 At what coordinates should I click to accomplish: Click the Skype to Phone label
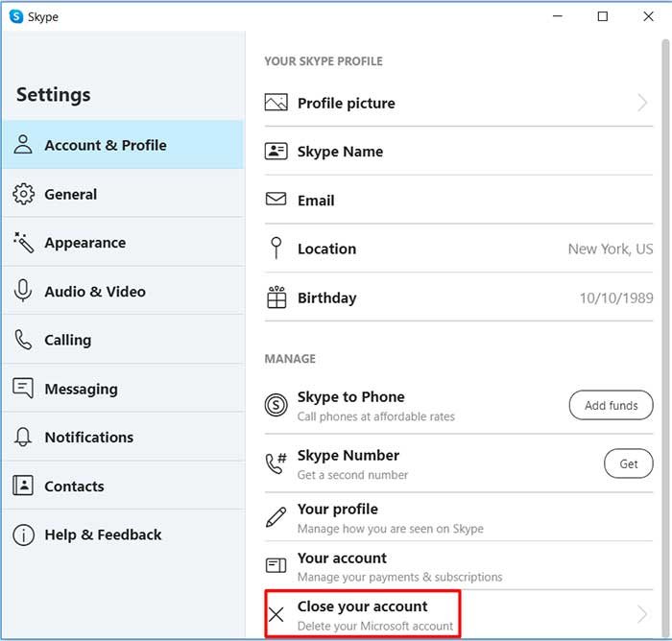[x=350, y=396]
